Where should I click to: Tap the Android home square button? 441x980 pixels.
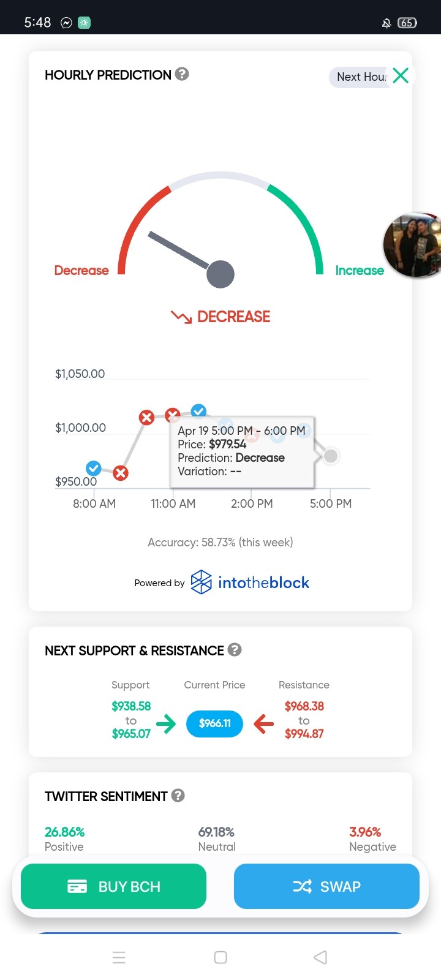[x=221, y=957]
